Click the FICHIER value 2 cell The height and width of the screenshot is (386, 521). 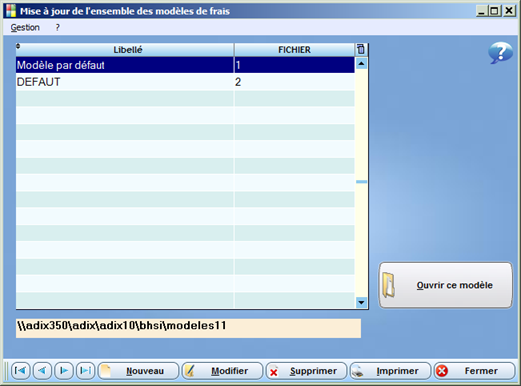coord(294,82)
